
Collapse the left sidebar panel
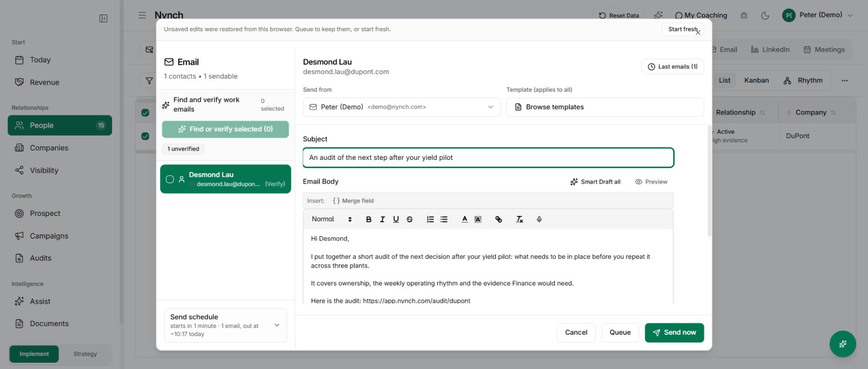click(103, 18)
